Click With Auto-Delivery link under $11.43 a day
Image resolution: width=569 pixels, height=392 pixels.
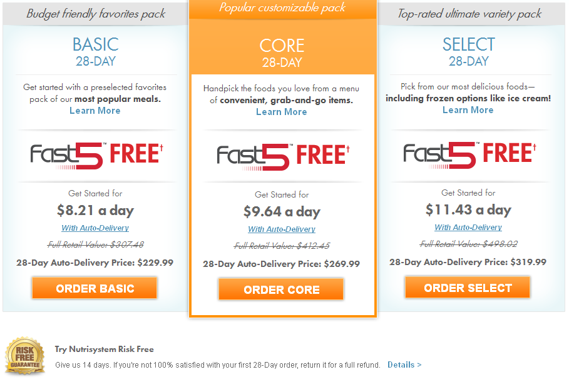pos(468,228)
